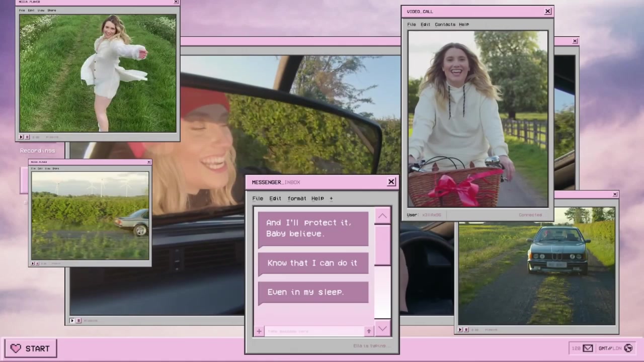Close the top-left Media Player window
The width and height of the screenshot is (644, 362).
(176, 2)
